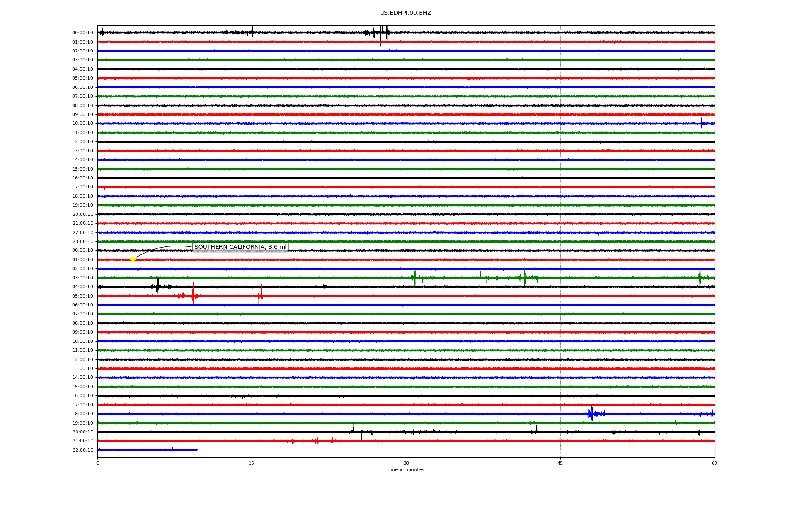The width and height of the screenshot is (812, 508).
Task: Click the 23:00:10 row time label
Action: click(x=82, y=242)
